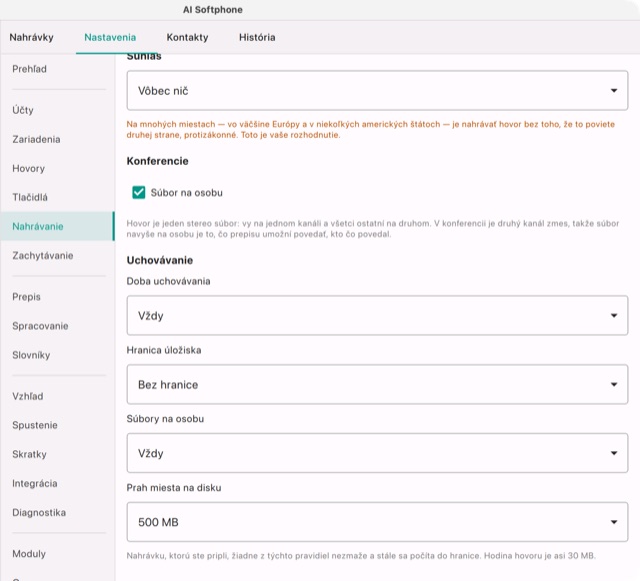640x581 pixels.
Task: Click the AI Softphone window title
Action: tap(213, 10)
